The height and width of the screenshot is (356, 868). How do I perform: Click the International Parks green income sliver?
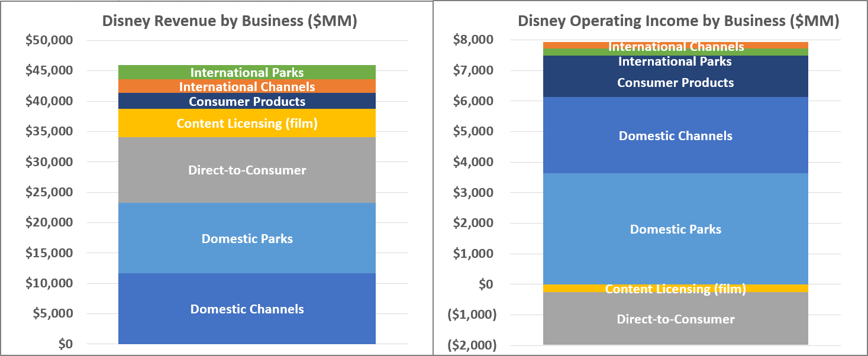675,53
